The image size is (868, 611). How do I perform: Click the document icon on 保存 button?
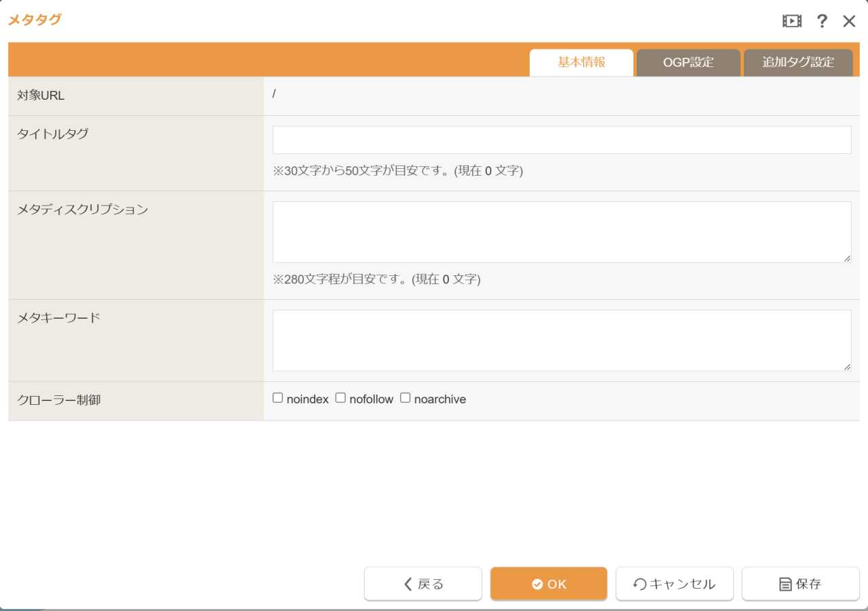tap(785, 585)
